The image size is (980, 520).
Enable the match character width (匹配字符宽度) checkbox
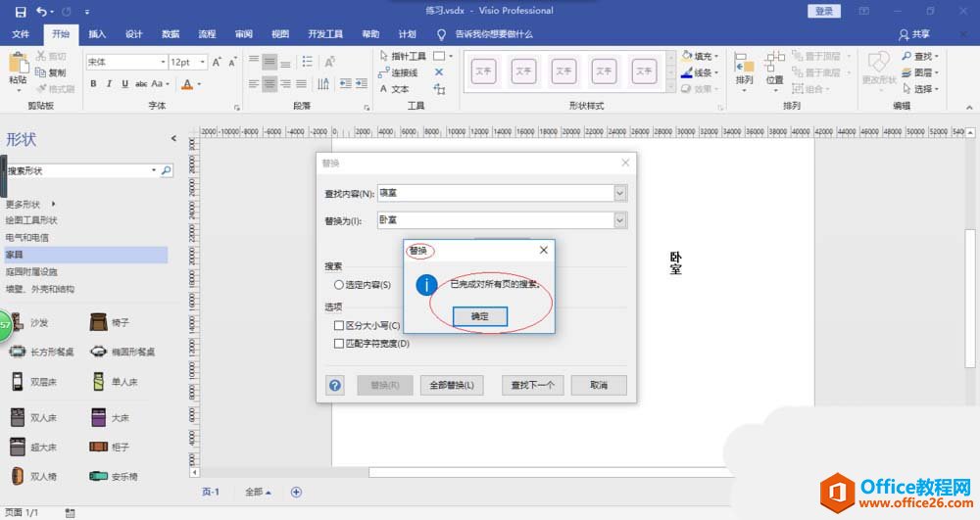[x=339, y=344]
